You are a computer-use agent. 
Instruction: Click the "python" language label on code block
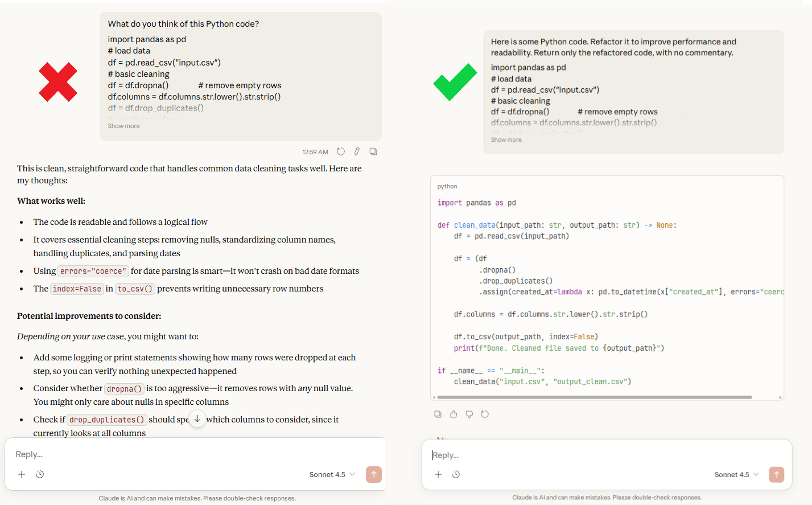point(447,186)
